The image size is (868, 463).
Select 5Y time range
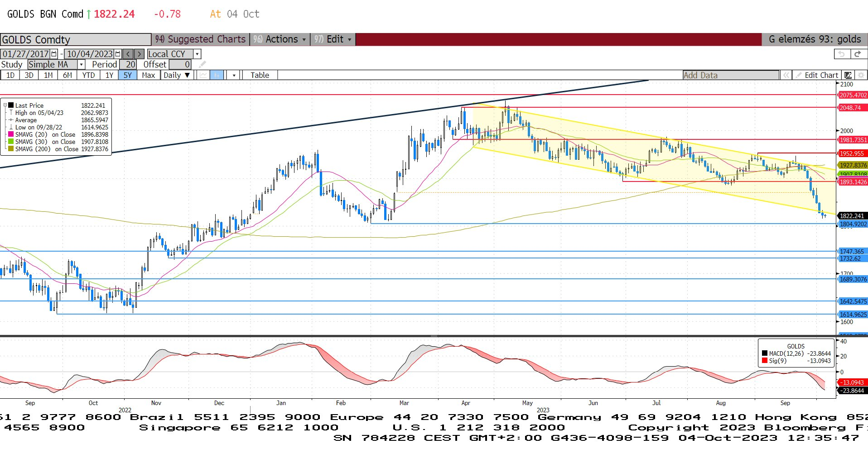128,75
